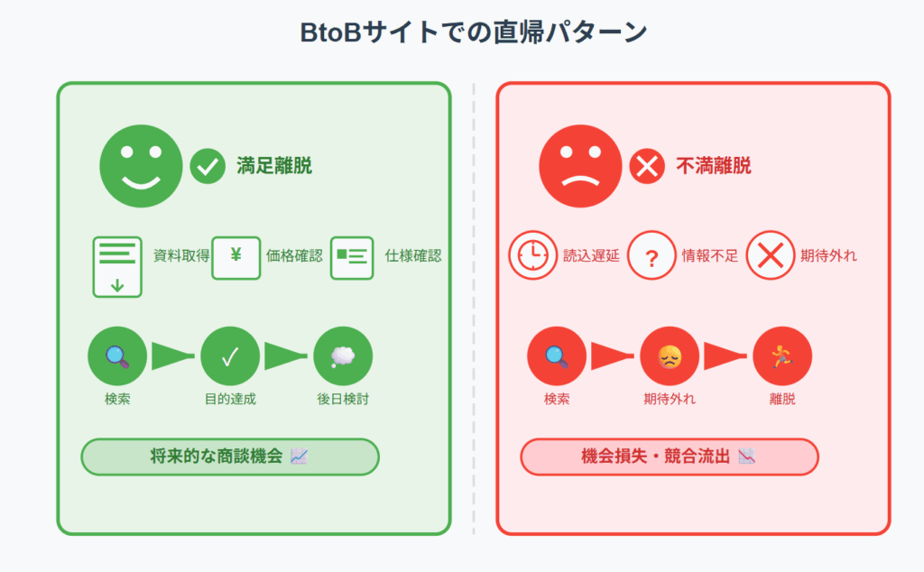
Task: Click the 資料取得 document download icon
Action: click(117, 267)
